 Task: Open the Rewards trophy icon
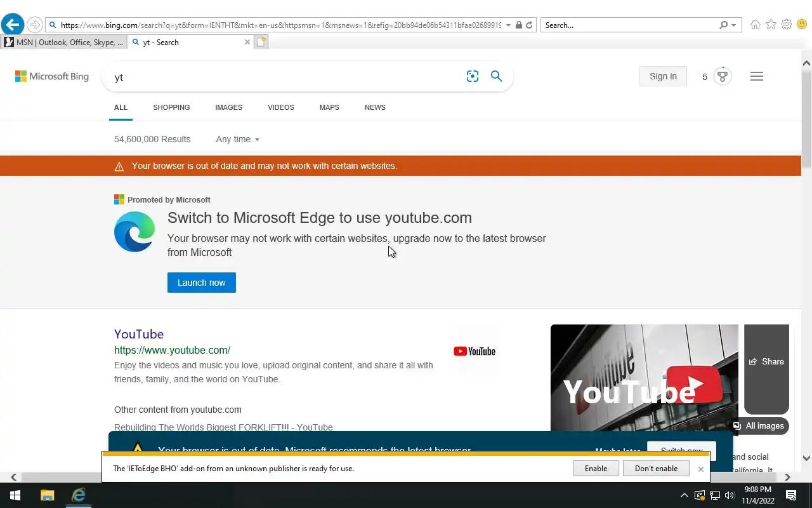[723, 76]
